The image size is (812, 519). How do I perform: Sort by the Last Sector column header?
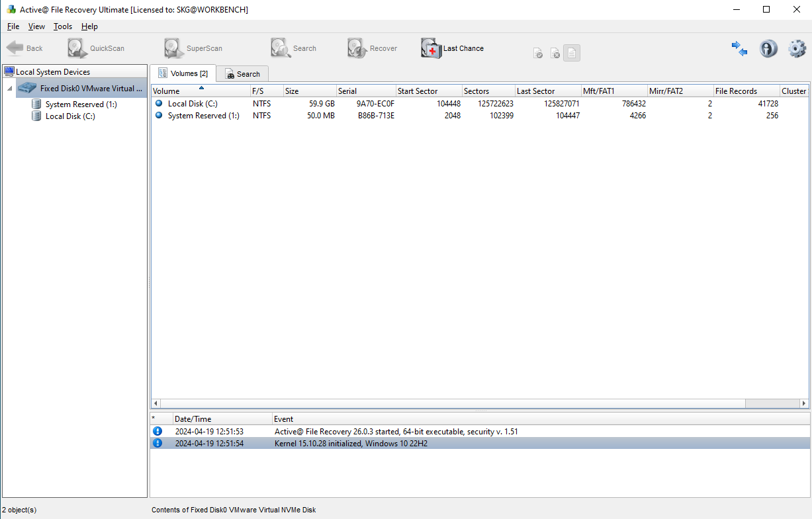(548, 91)
